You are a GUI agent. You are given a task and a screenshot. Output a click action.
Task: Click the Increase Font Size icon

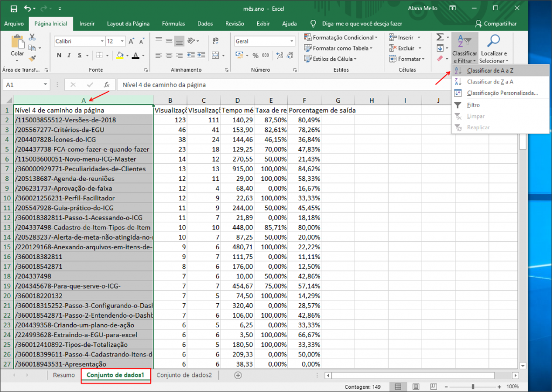(132, 41)
